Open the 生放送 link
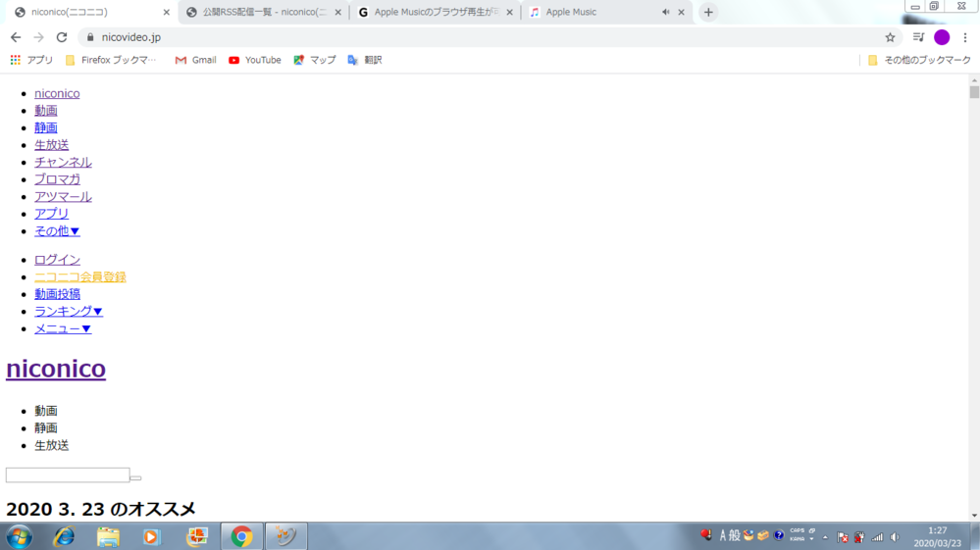The height and width of the screenshot is (550, 980). point(51,145)
